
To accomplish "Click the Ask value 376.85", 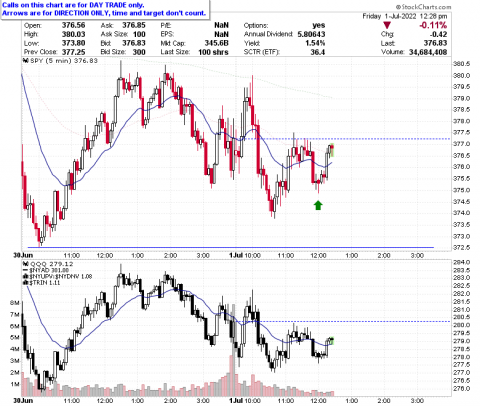I will click(134, 25).
